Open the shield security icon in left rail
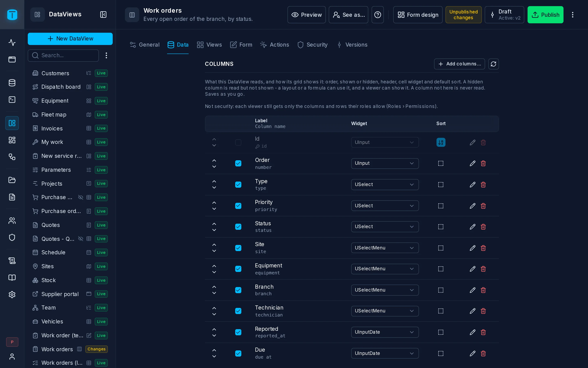This screenshot has height=368, width=588. tap(12, 237)
